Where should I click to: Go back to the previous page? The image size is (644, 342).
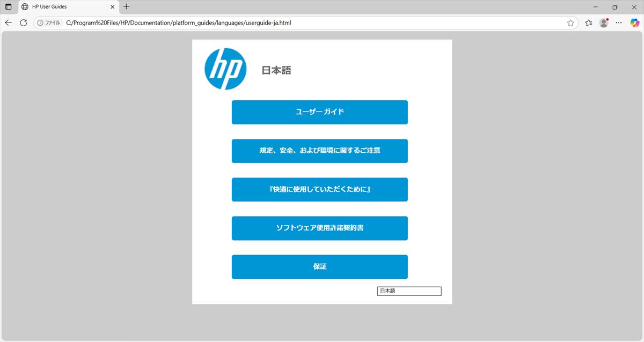click(8, 23)
